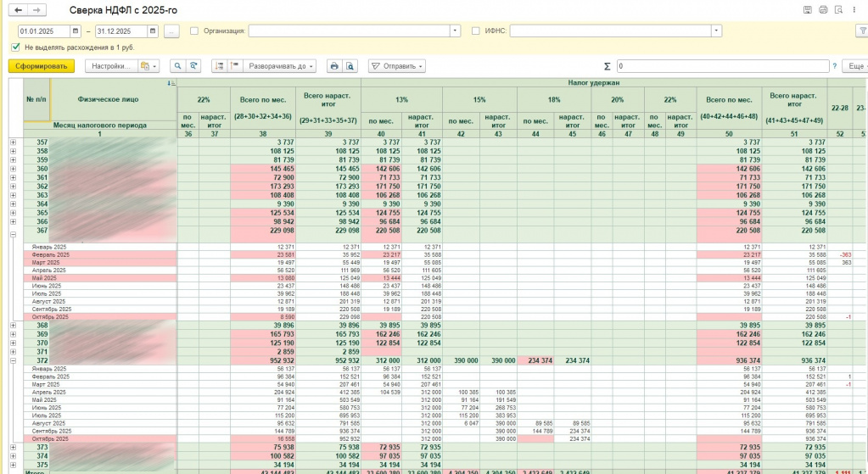Enable the Организация filter checkbox

coord(194,31)
